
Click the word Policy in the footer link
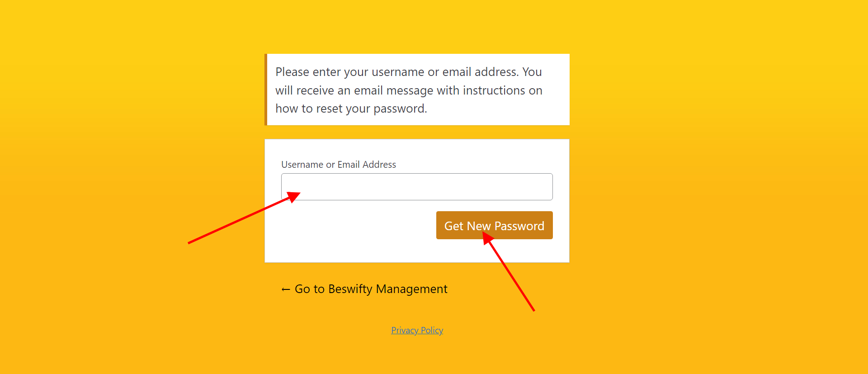click(432, 330)
